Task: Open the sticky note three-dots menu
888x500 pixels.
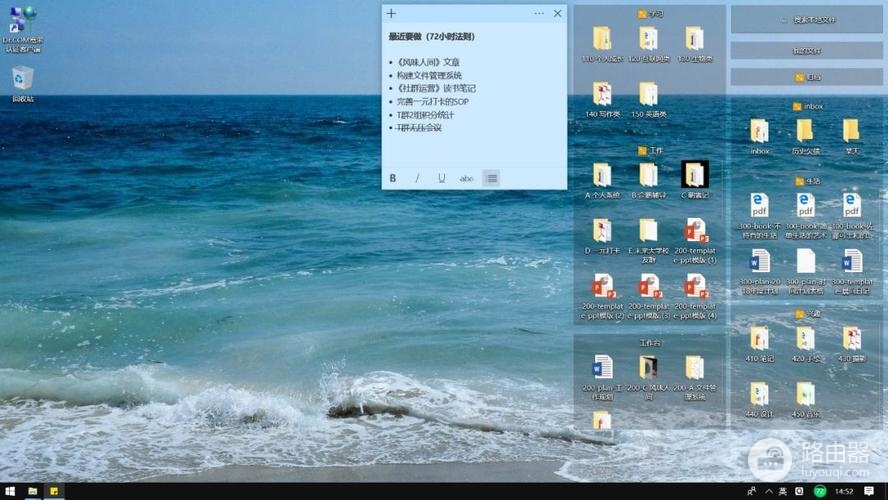Action: click(x=539, y=14)
